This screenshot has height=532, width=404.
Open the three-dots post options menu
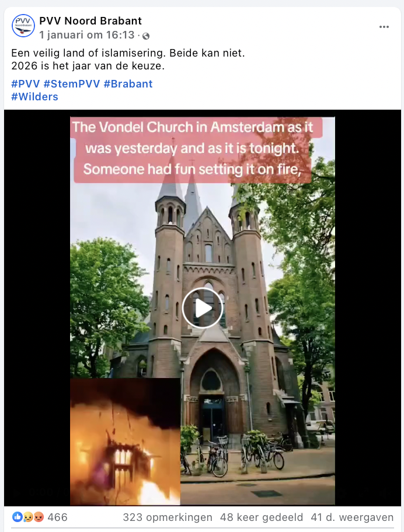(384, 27)
